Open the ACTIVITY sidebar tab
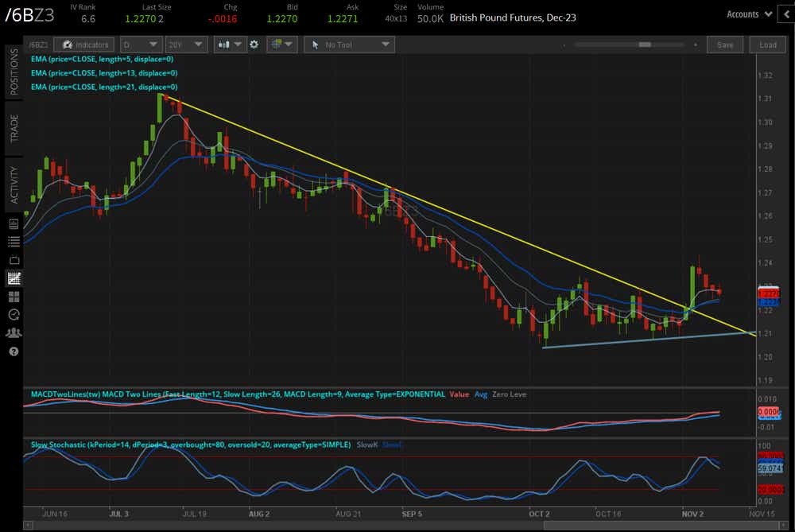 [x=14, y=184]
